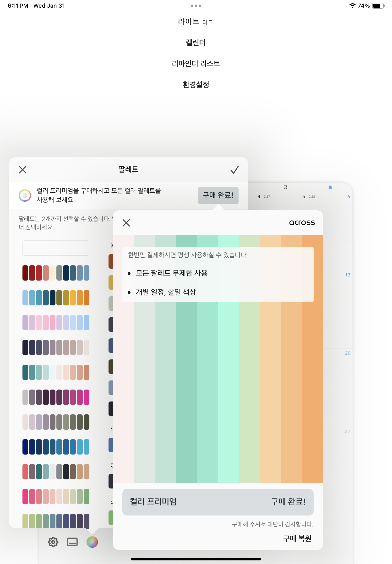Image resolution: width=392 pixels, height=564 pixels.
Task: Tap the across logo in the popup
Action: click(302, 222)
